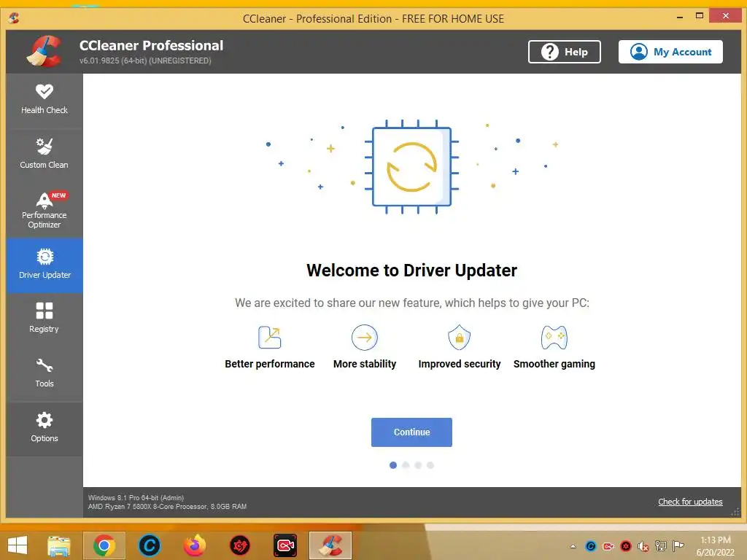Open Google Chrome from taskbar
The image size is (747, 560).
104,545
